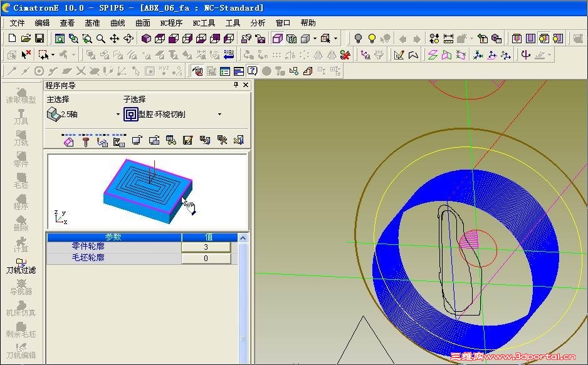This screenshot has width=588, height=365.
Task: Click the cursor with red X icon
Action: click(x=26, y=55)
